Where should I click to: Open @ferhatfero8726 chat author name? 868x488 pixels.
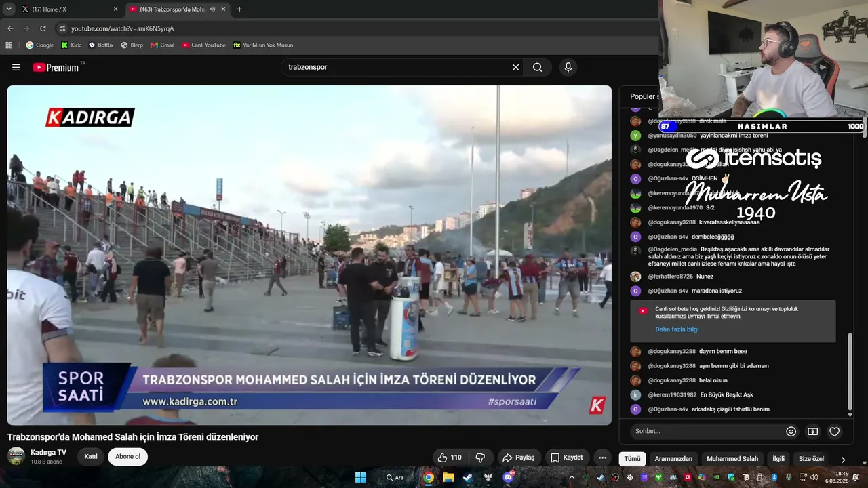(670, 277)
